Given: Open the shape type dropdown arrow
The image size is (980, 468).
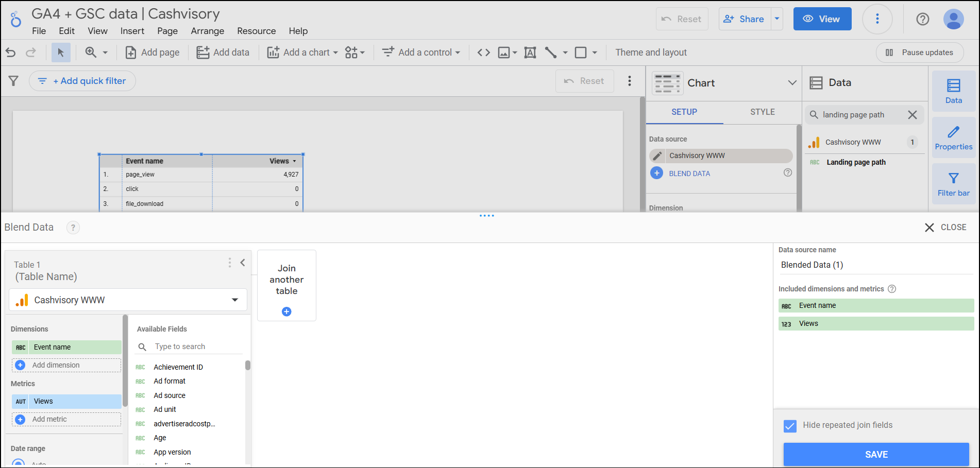Looking at the screenshot, I should [x=595, y=53].
